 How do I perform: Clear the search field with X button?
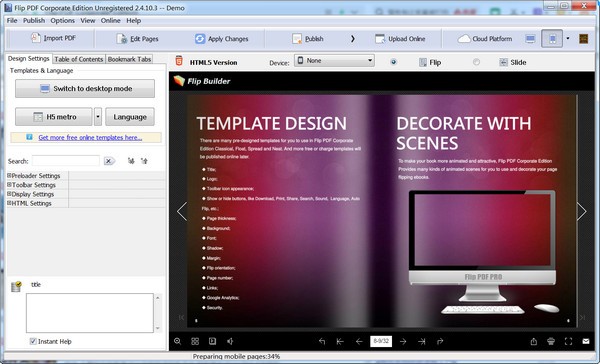click(x=109, y=161)
